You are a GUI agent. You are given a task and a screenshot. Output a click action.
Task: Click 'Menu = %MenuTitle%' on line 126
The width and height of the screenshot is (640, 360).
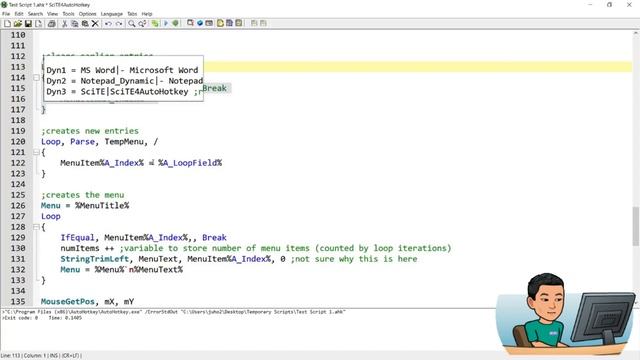(x=85, y=206)
